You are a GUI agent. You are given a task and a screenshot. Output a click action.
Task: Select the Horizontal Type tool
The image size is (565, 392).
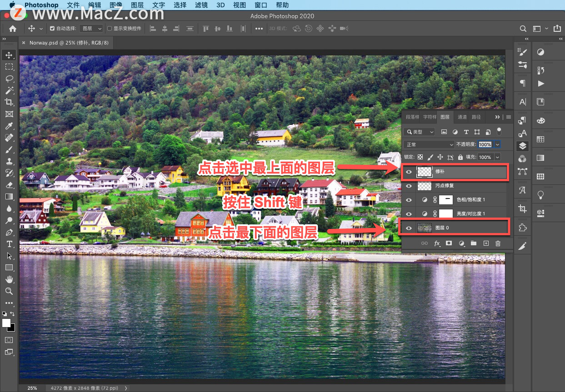[9, 244]
